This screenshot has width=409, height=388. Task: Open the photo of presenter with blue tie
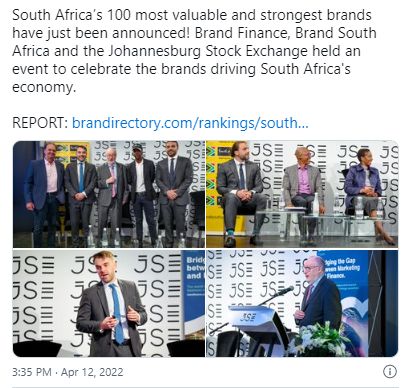tap(109, 303)
